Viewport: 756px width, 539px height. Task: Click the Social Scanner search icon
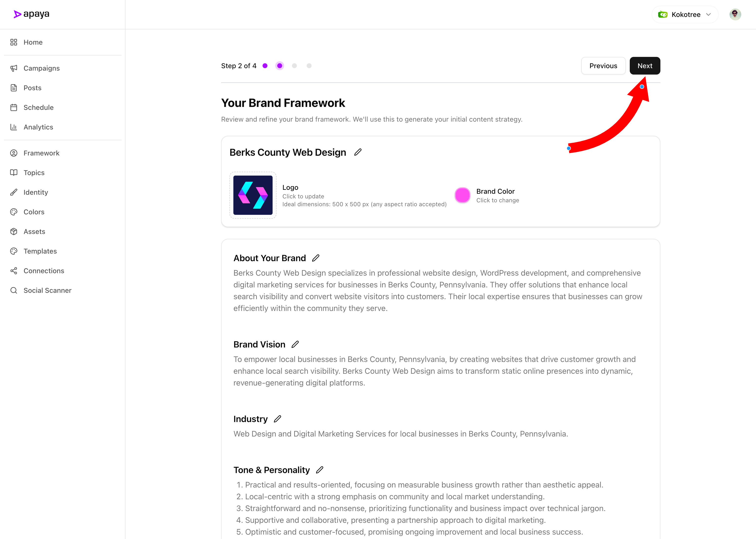click(x=13, y=290)
